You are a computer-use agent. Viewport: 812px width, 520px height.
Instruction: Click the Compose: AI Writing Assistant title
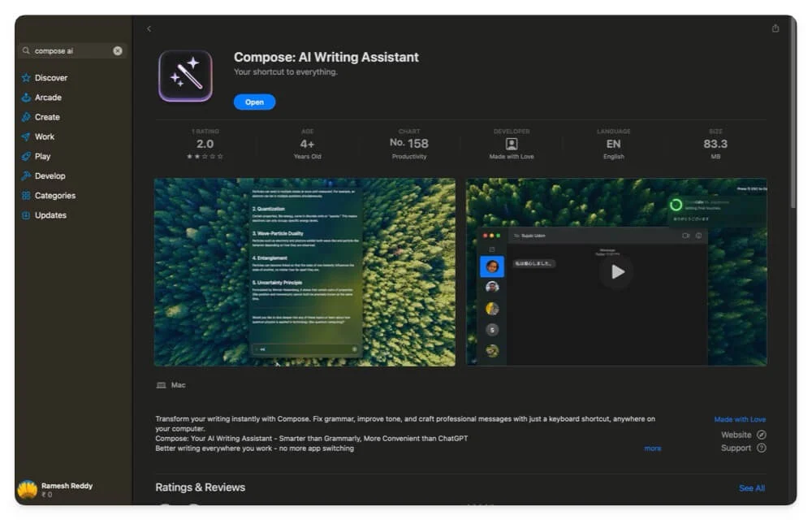point(326,58)
